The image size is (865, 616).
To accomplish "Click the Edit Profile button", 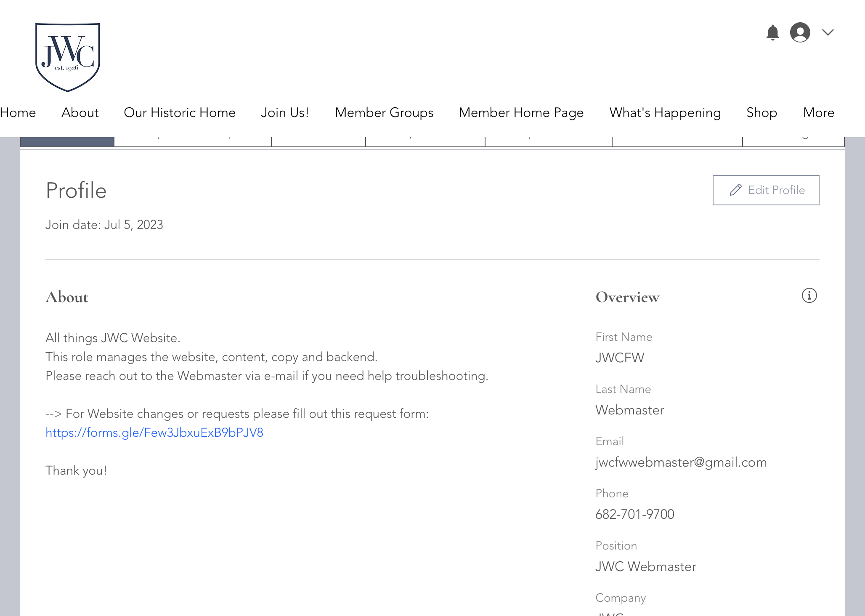I will click(766, 190).
